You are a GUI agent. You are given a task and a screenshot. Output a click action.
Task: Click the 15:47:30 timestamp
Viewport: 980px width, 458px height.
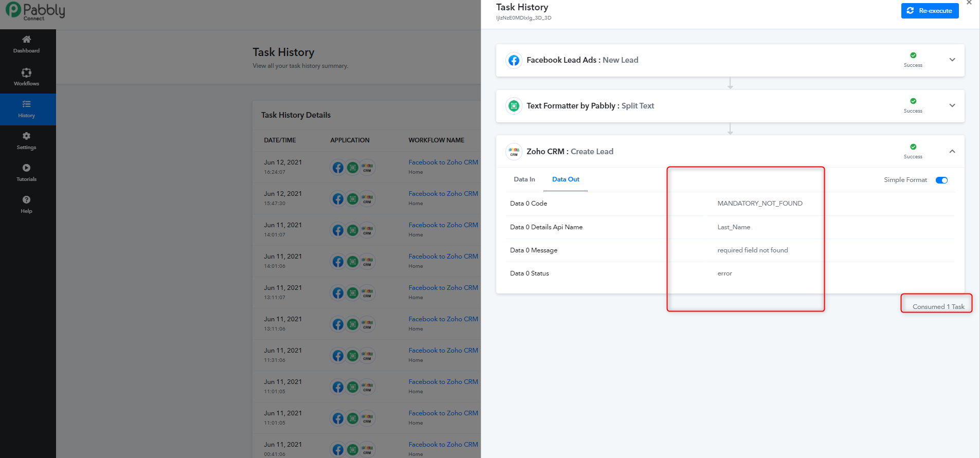pos(275,204)
